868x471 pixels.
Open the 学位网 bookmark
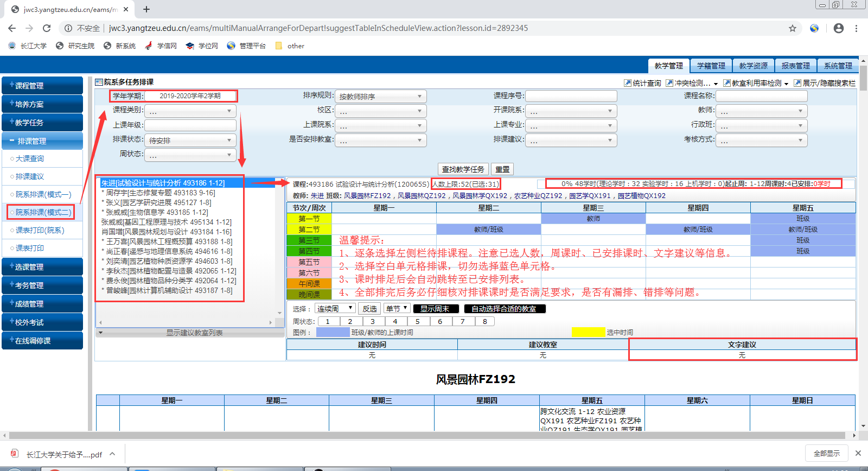point(202,46)
